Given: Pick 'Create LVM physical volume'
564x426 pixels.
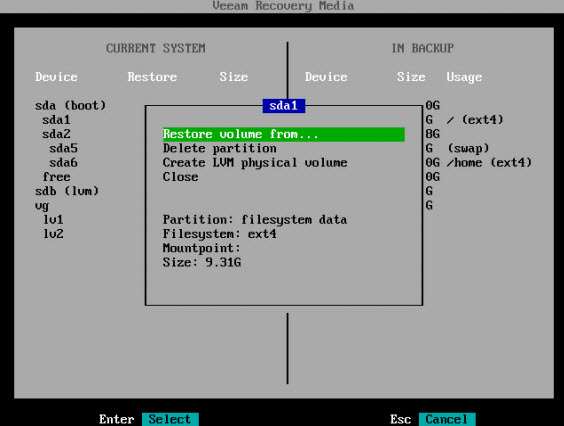Looking at the screenshot, I should pyautogui.click(x=255, y=163).
